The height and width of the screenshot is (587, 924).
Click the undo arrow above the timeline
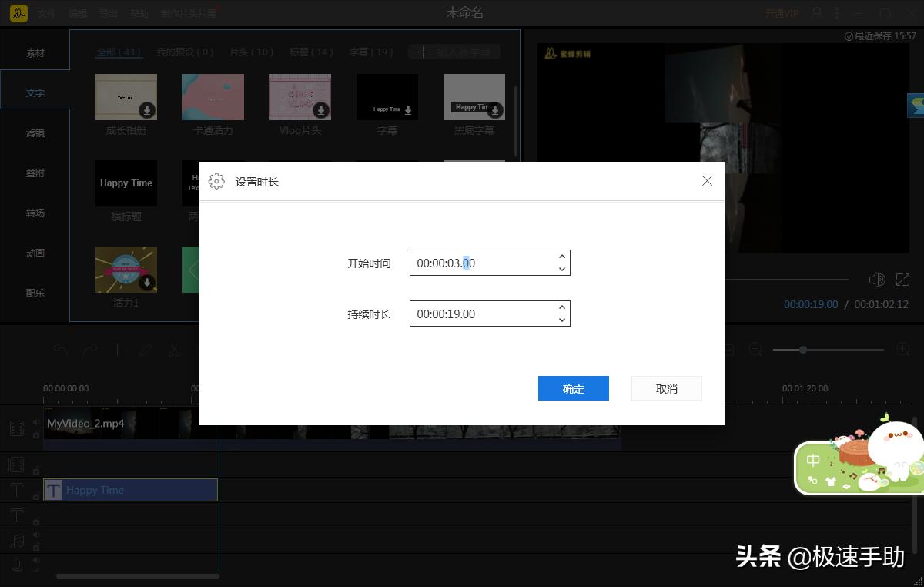[61, 350]
